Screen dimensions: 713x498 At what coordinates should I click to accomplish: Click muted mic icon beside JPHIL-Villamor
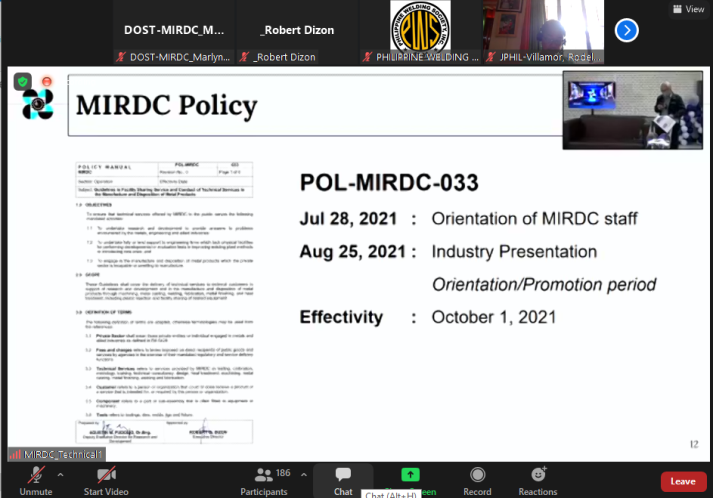coord(491,57)
